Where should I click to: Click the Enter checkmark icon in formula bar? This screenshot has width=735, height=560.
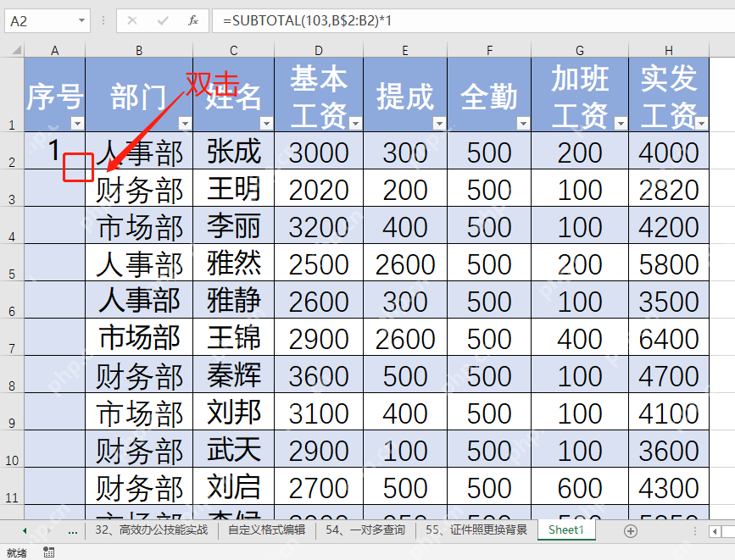point(163,20)
